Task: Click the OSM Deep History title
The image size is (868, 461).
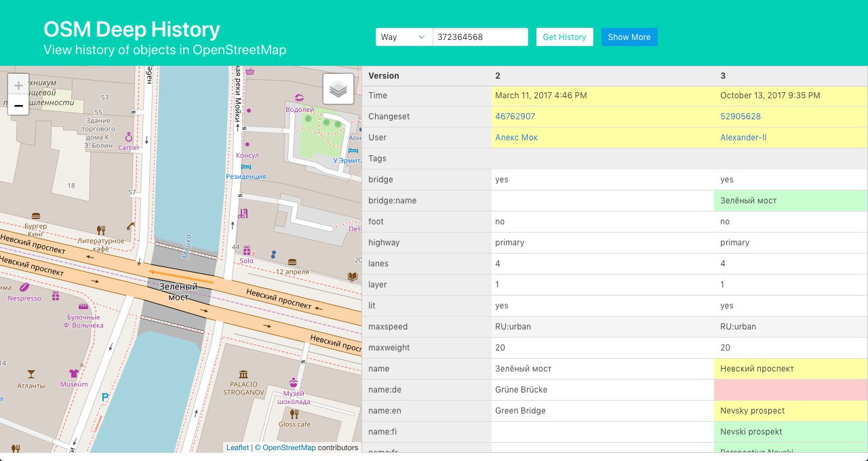Action: [132, 29]
